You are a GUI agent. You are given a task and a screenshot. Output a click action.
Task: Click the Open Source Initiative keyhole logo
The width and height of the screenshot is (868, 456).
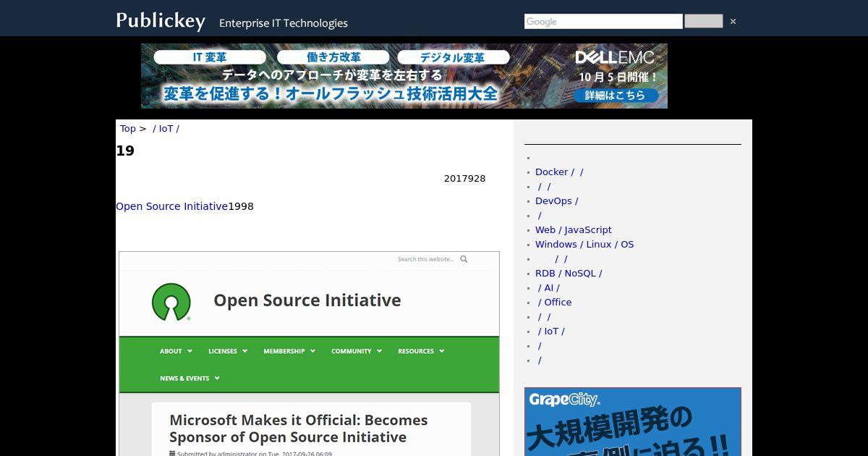[171, 302]
